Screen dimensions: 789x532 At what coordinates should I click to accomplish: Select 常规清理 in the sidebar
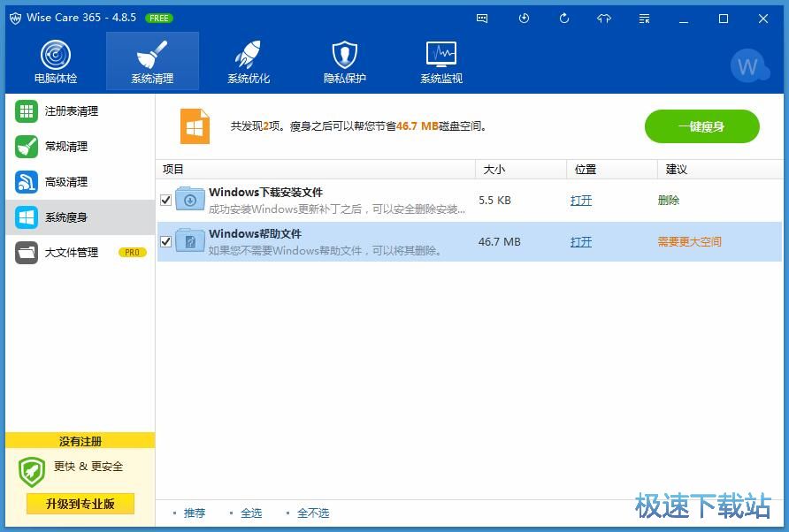(x=80, y=147)
